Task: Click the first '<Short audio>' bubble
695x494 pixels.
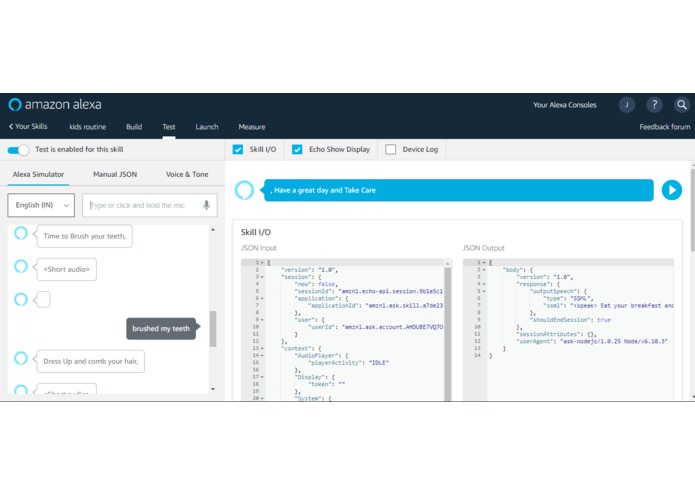Action: coord(66,269)
